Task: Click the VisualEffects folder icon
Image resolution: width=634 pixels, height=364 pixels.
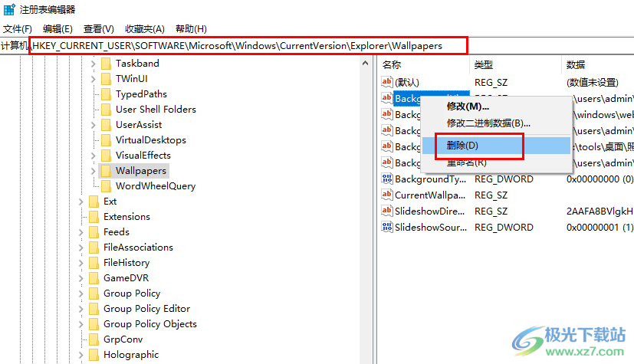Action: click(x=106, y=156)
